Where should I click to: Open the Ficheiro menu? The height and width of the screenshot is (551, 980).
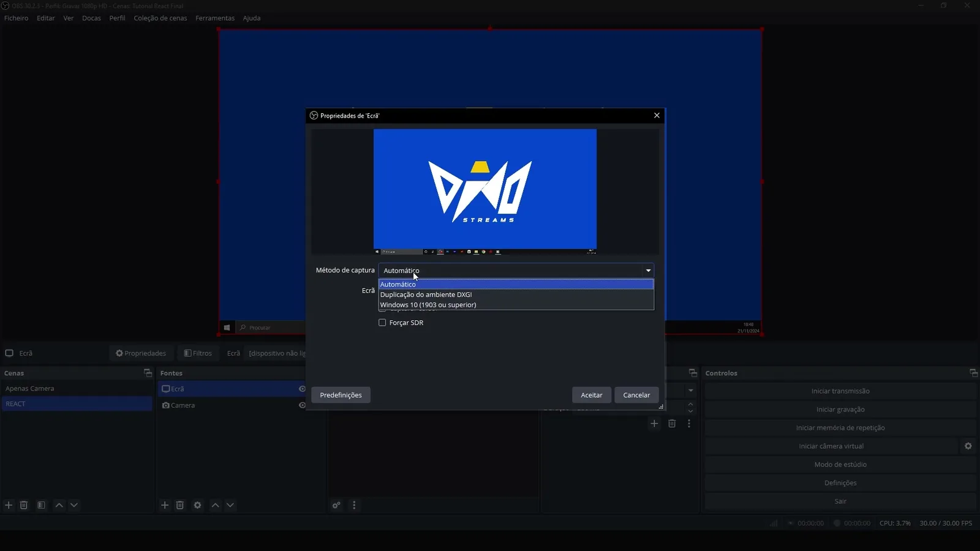17,18
